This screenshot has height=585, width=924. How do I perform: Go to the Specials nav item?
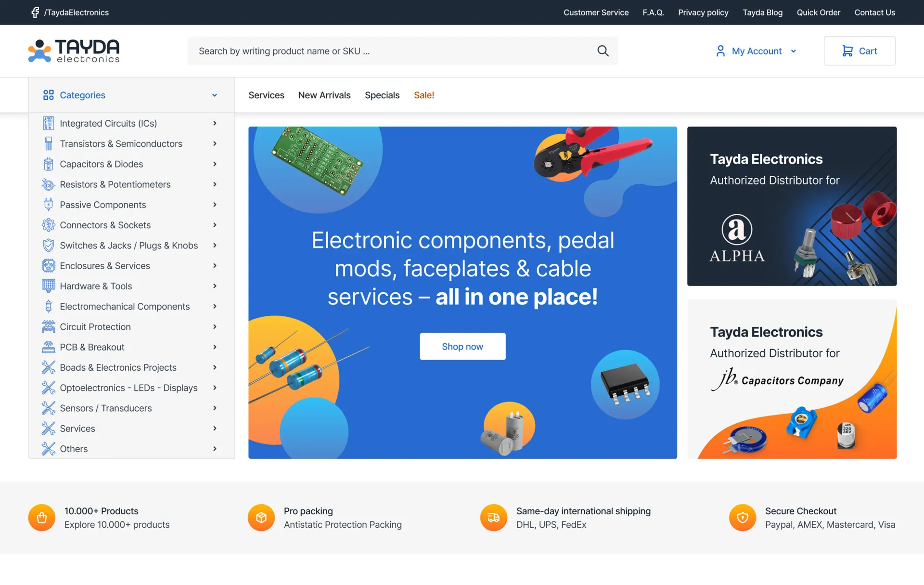click(x=382, y=95)
